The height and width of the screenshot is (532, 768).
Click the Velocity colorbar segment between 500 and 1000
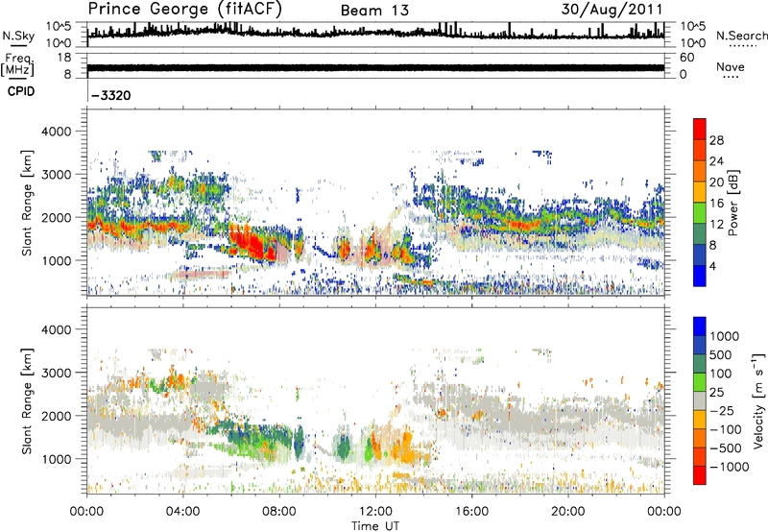tap(700, 345)
